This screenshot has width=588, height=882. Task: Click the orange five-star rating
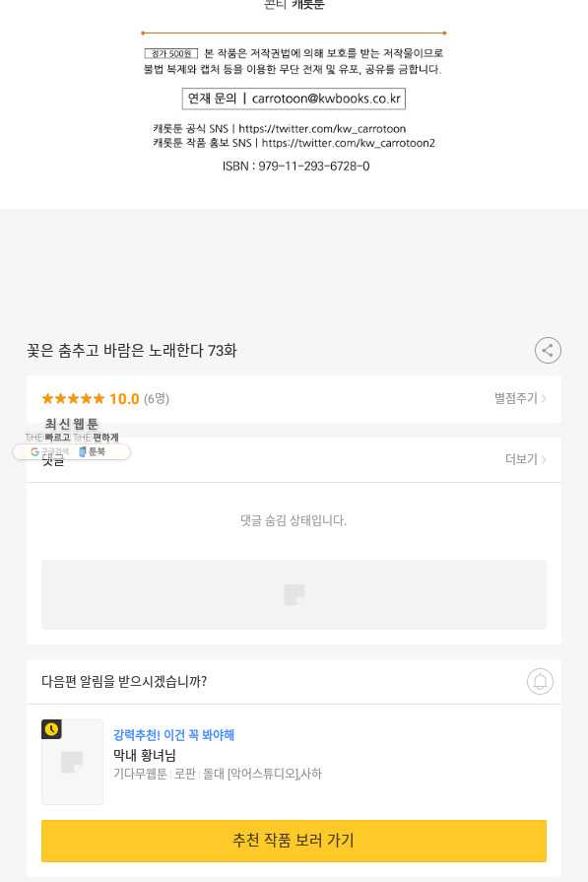(x=73, y=399)
